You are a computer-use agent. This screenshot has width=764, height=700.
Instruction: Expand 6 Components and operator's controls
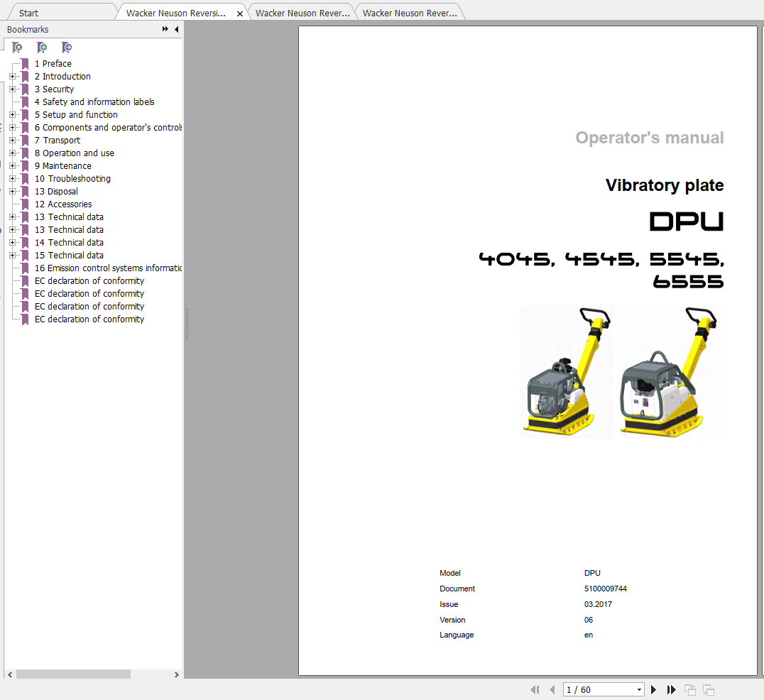(x=12, y=128)
